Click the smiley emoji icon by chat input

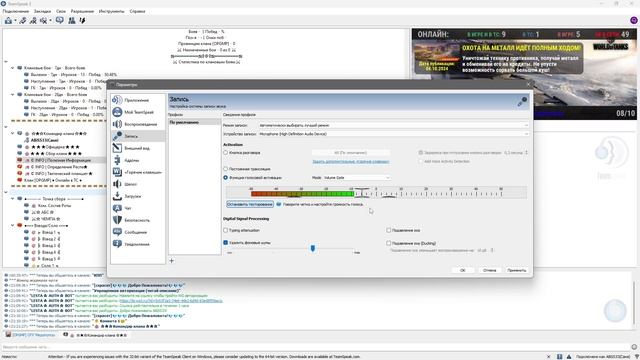pos(634,347)
